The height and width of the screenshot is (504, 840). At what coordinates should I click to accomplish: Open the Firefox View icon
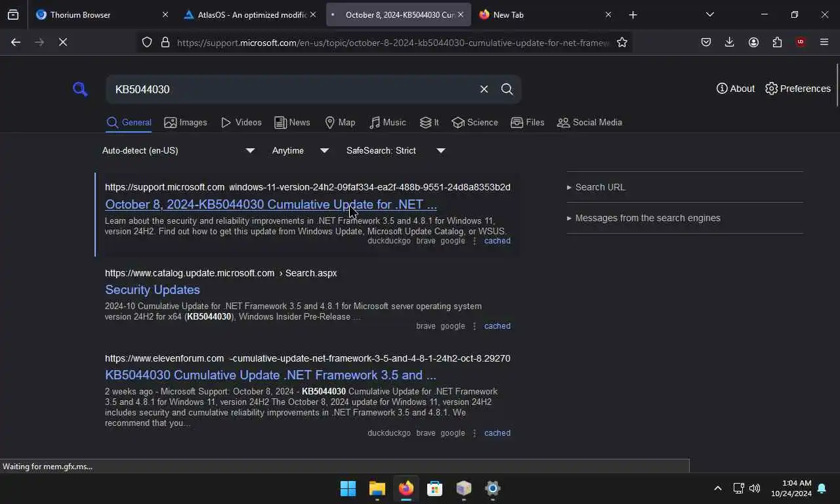pyautogui.click(x=13, y=14)
